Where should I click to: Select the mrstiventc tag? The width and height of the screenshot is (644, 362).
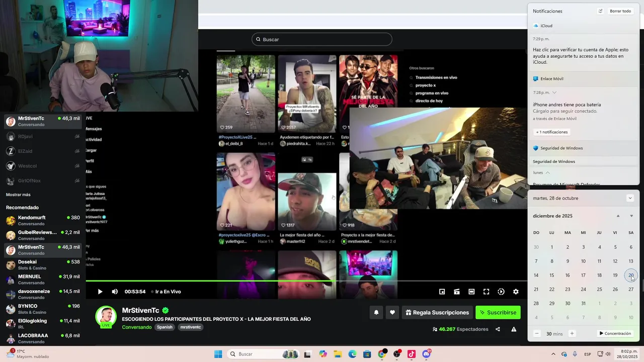click(x=191, y=327)
